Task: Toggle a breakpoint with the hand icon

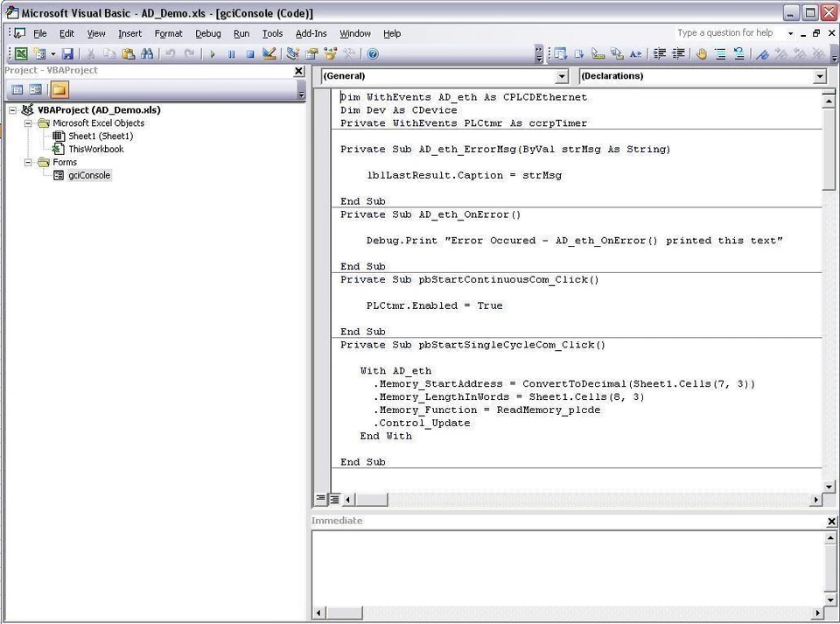Action: pyautogui.click(x=702, y=53)
